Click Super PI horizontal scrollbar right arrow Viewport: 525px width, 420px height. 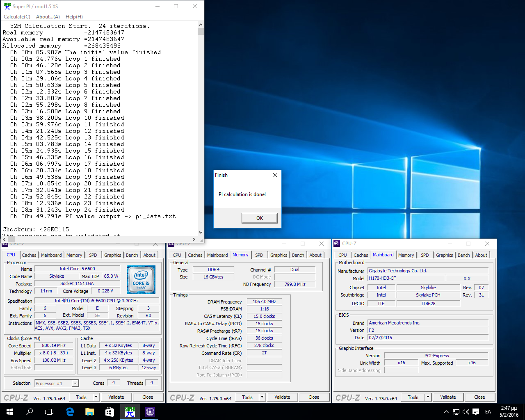194,239
